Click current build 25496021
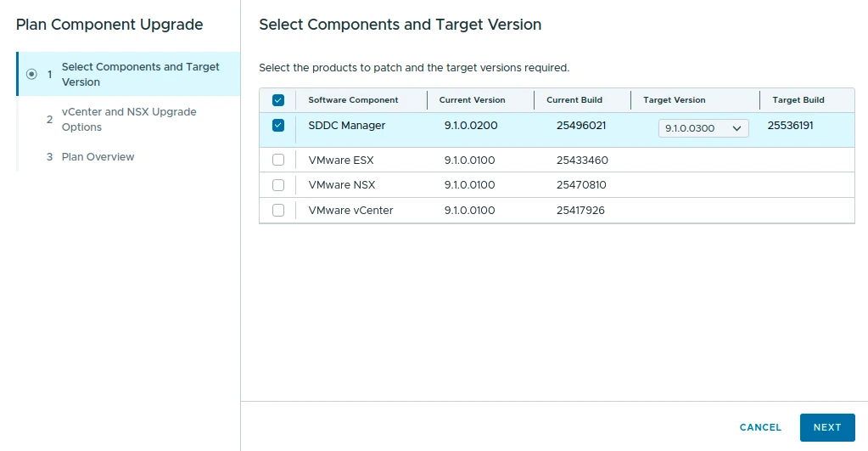 click(x=581, y=126)
